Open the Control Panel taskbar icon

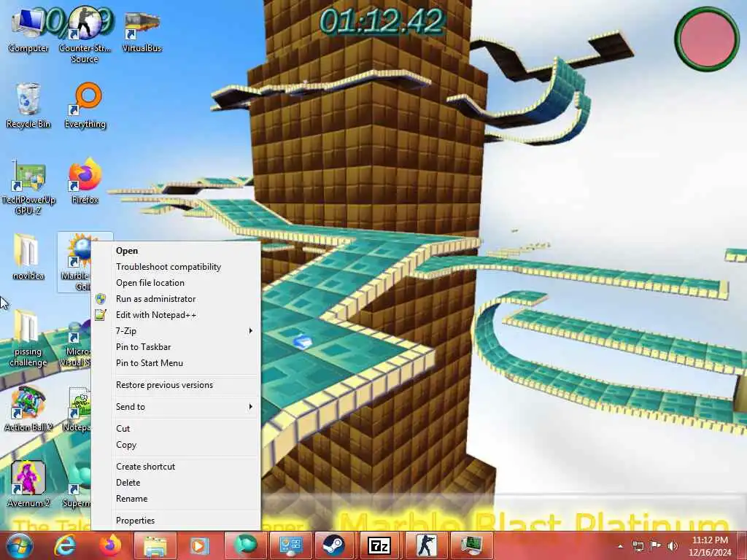[290, 545]
